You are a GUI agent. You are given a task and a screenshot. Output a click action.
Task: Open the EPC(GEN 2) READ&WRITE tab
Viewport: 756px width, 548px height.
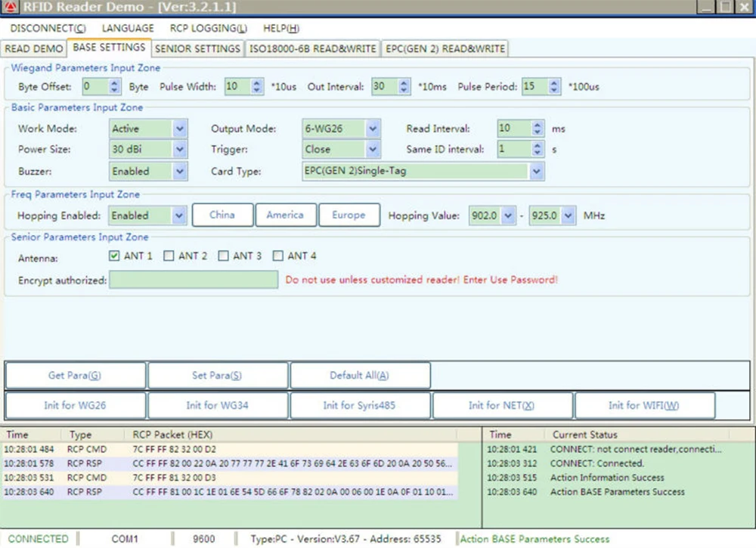[x=445, y=48]
